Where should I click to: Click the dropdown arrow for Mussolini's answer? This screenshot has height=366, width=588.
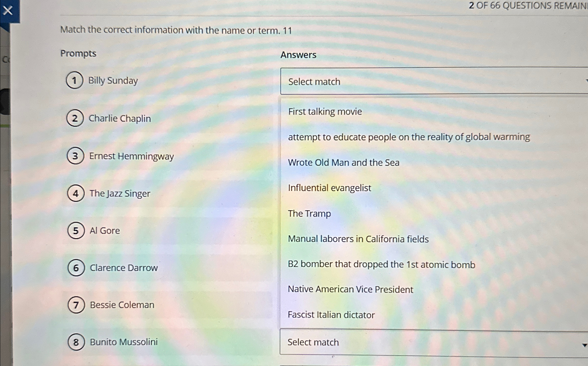(x=584, y=345)
